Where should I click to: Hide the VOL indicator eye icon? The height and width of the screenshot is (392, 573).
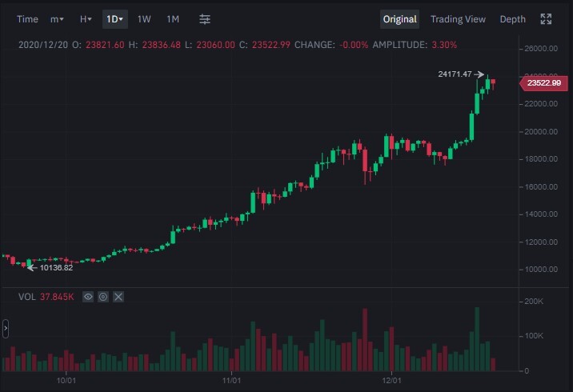88,297
